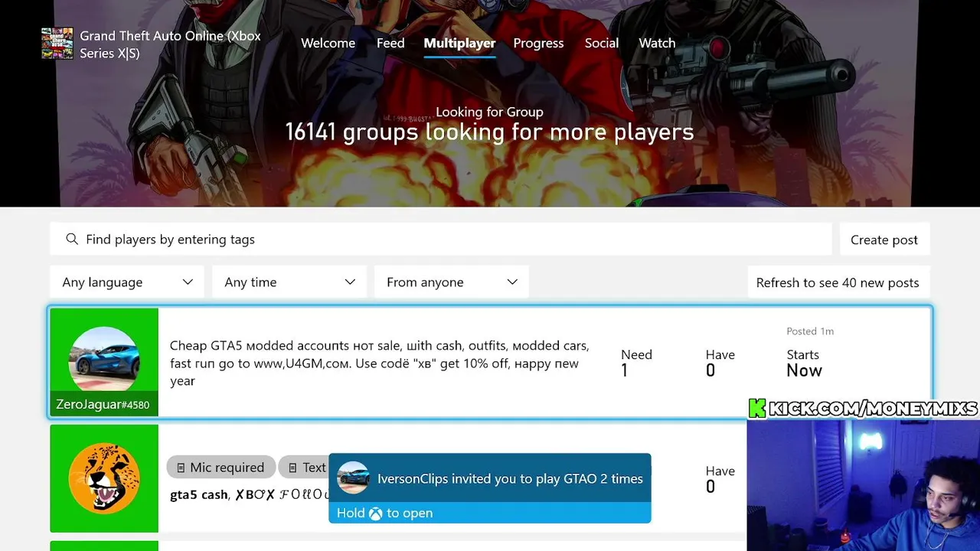This screenshot has width=980, height=551.
Task: Switch to the Feed tab
Action: (390, 43)
